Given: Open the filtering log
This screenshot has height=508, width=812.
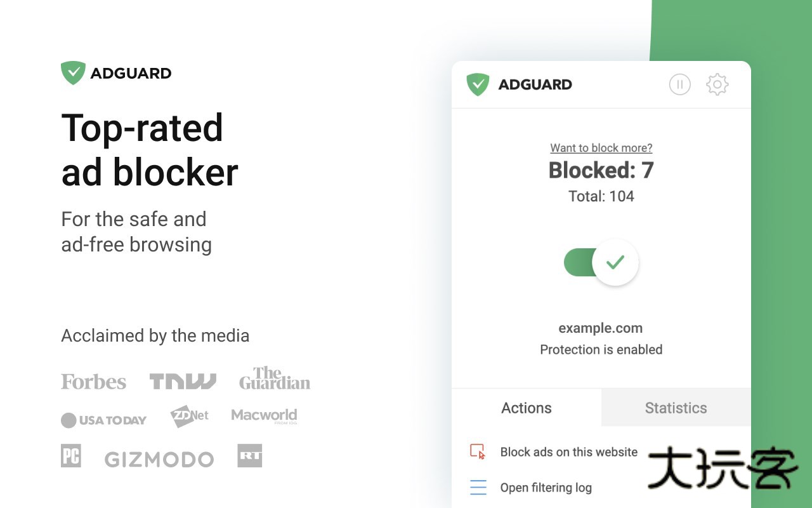Looking at the screenshot, I should 546,488.
